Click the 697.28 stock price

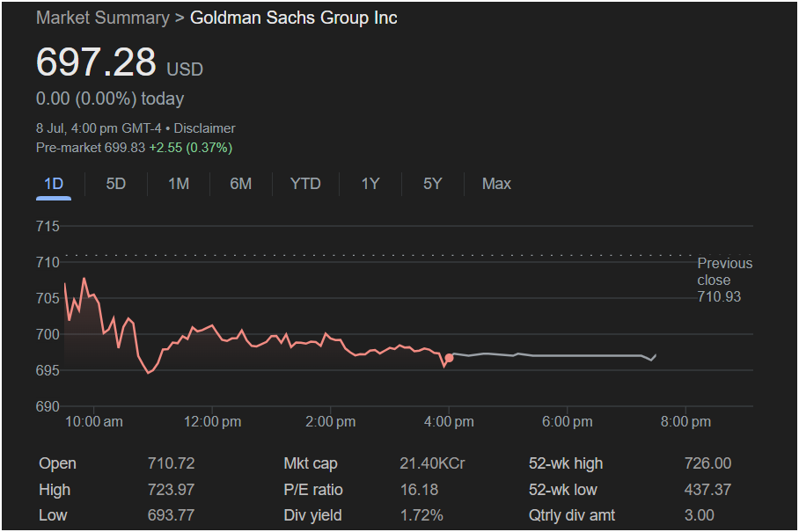pos(96,62)
